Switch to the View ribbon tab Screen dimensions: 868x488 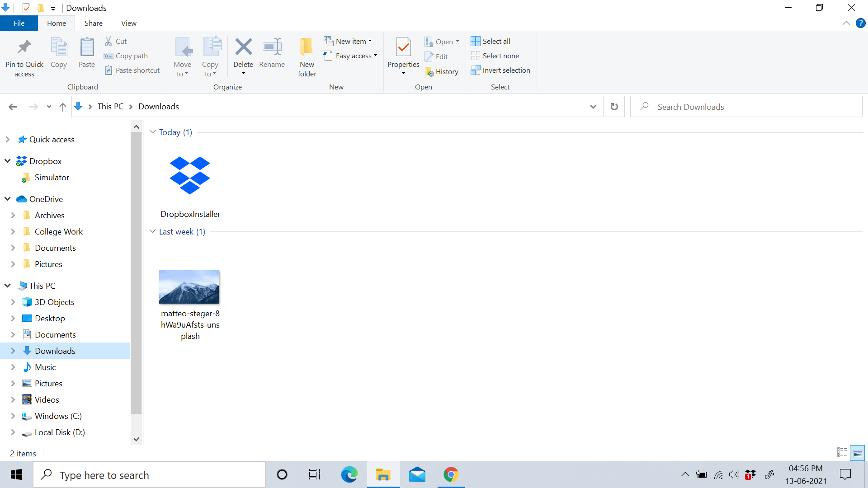[x=128, y=23]
